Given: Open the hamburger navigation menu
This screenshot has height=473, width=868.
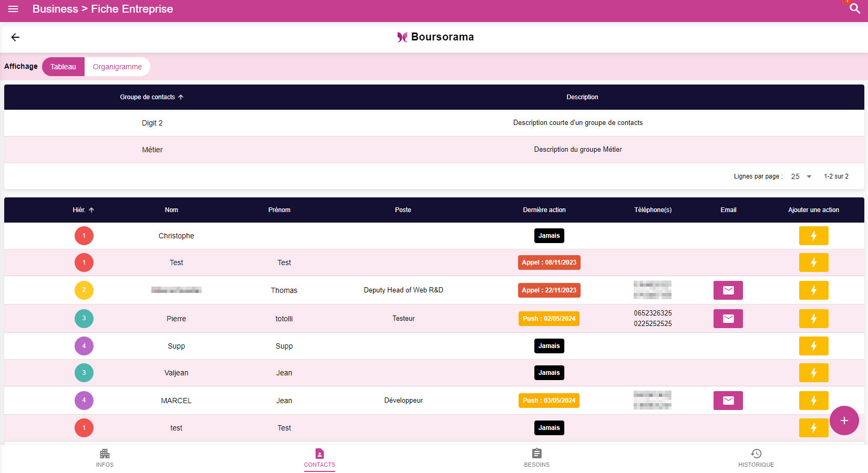Looking at the screenshot, I should [13, 9].
